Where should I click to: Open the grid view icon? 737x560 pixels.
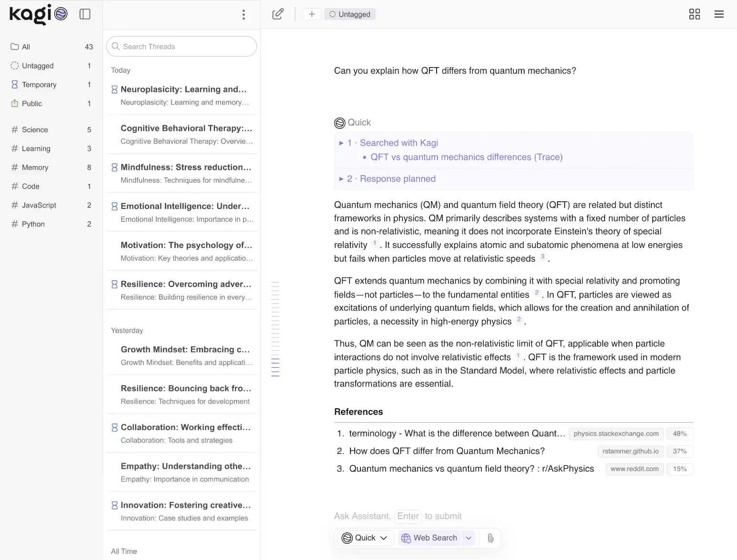pos(694,14)
